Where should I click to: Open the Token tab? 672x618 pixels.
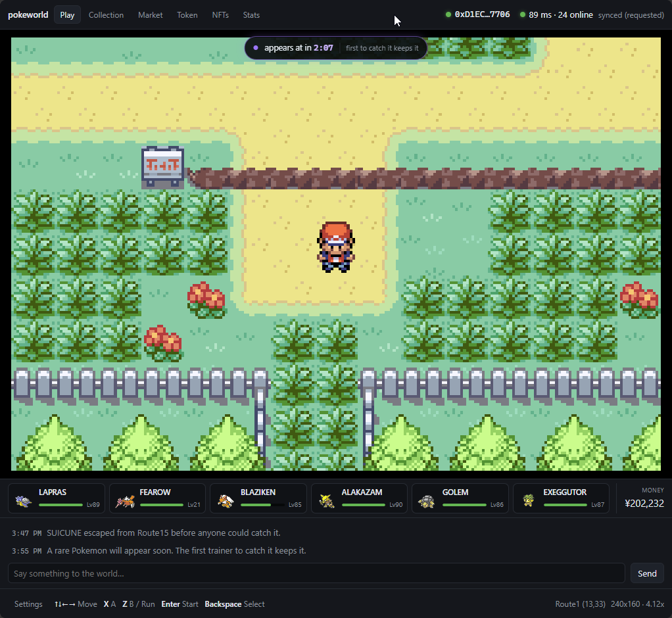[187, 15]
